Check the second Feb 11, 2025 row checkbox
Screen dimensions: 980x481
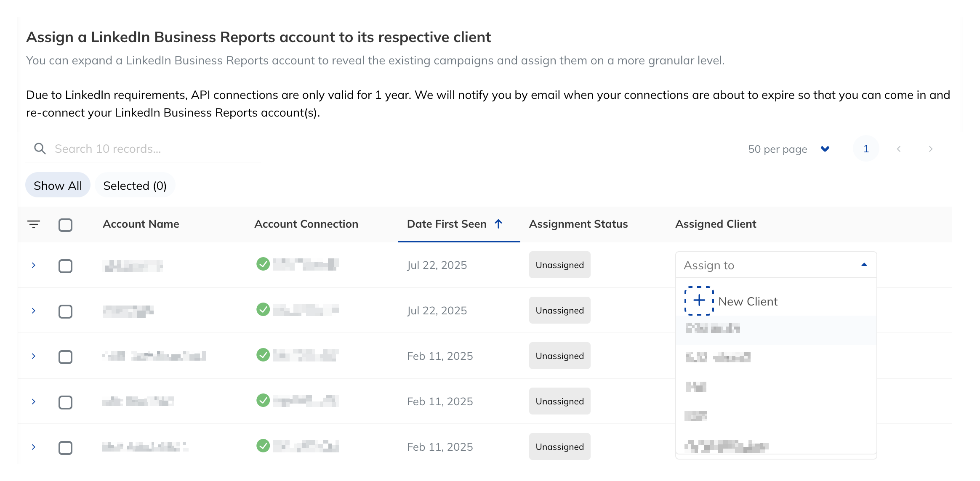pos(65,402)
